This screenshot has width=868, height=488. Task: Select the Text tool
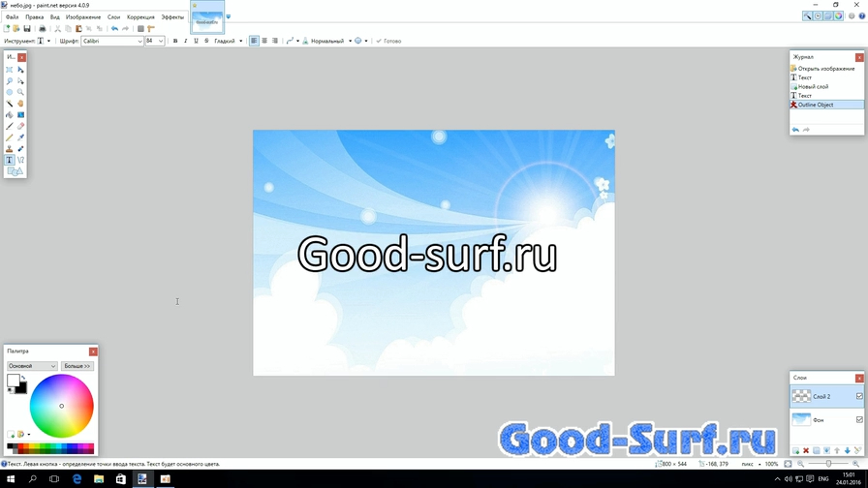coord(10,160)
